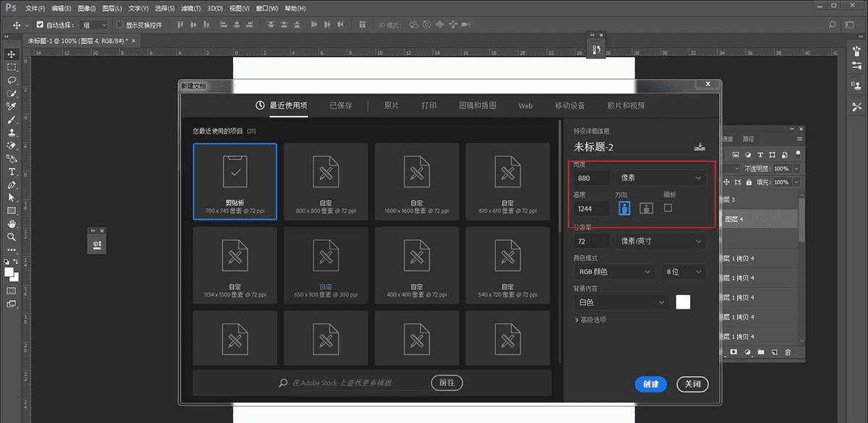The image size is (868, 423).
Task: Switch to 移动设备 tab
Action: [x=570, y=106]
